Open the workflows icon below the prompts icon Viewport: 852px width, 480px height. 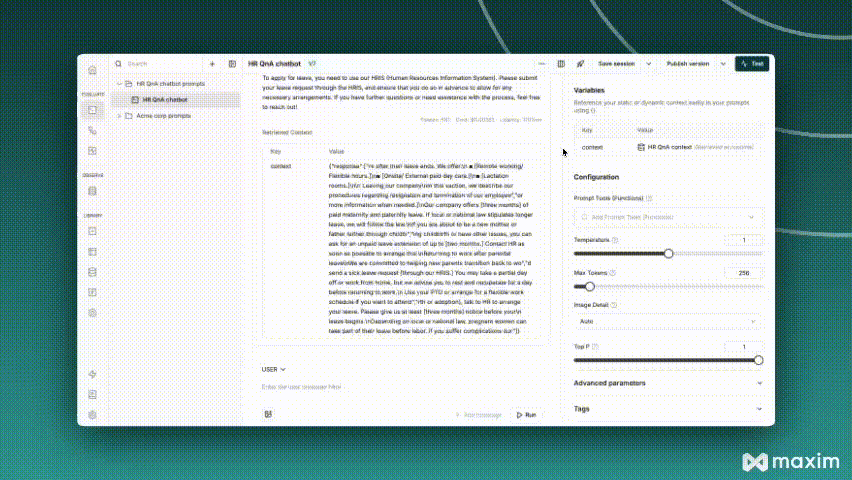tap(92, 130)
